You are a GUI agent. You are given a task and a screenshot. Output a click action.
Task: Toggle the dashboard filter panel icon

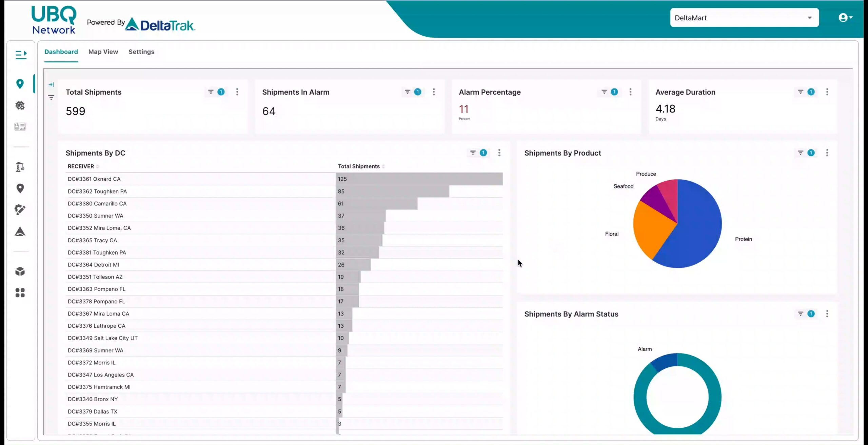point(51,98)
